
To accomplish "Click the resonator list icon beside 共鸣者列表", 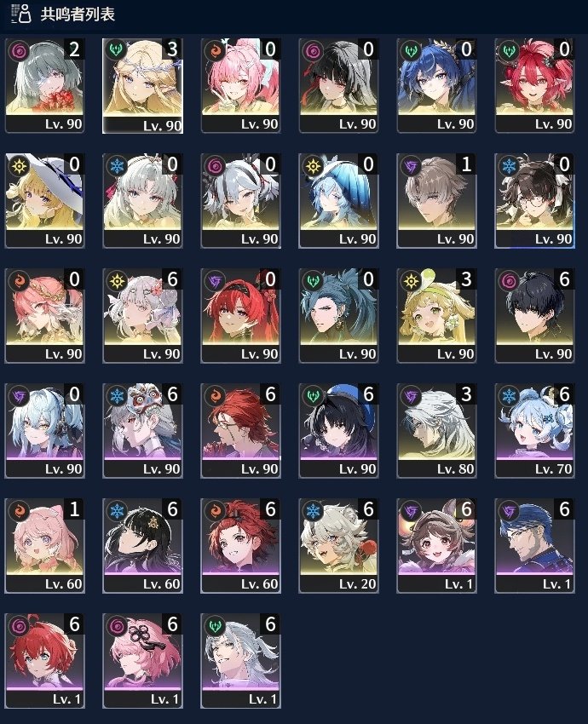I will pyautogui.click(x=20, y=14).
